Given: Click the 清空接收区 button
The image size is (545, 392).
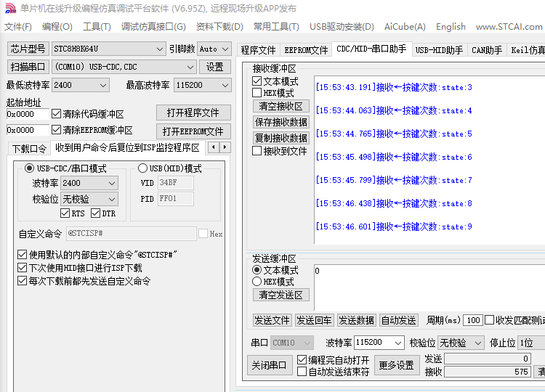Looking at the screenshot, I should pyautogui.click(x=280, y=106).
